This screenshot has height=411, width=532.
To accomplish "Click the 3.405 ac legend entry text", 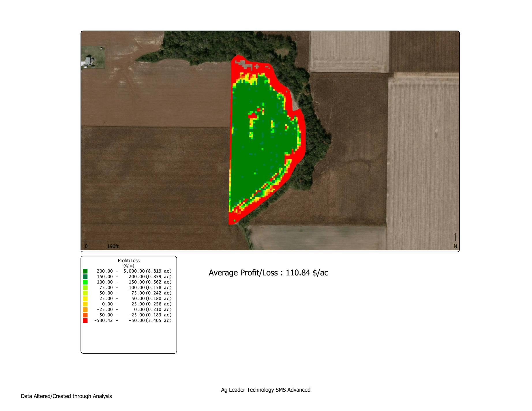I will click(159, 320).
